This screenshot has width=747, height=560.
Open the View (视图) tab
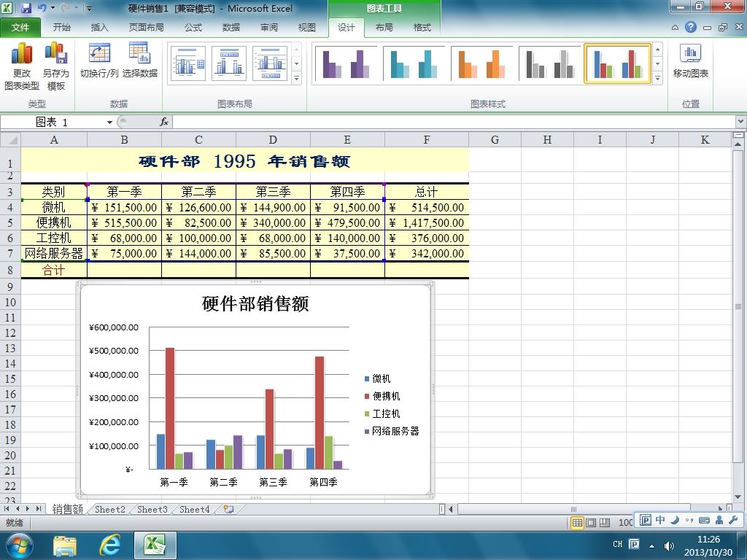307,28
